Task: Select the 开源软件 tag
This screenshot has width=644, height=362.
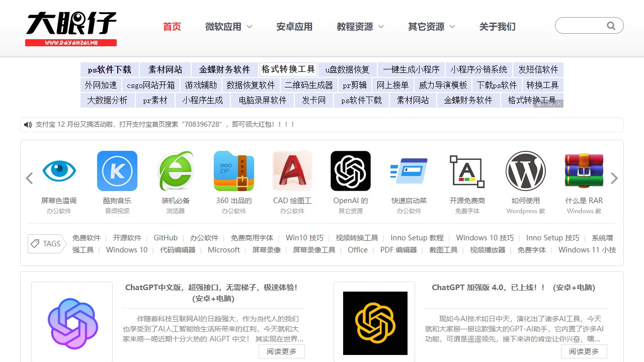Action: pyautogui.click(x=127, y=238)
